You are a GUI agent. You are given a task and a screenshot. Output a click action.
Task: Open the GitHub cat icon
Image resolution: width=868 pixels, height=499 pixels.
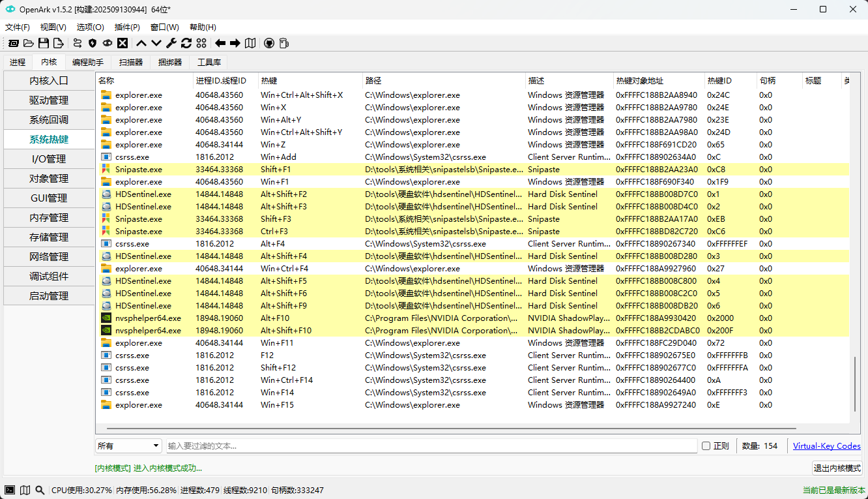pyautogui.click(x=269, y=43)
